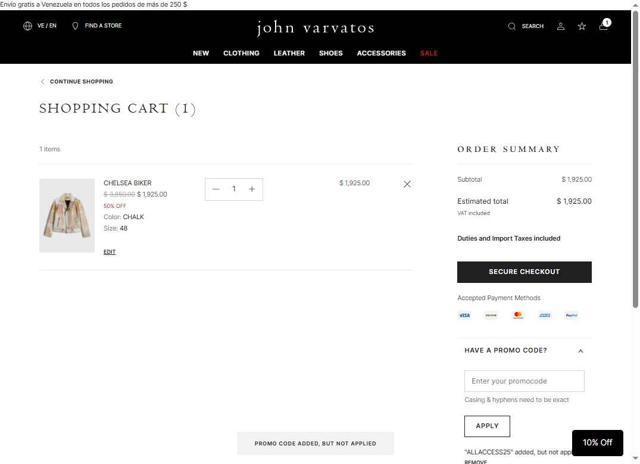The width and height of the screenshot is (640, 464).
Task: Open the Chelsea Biker jacket thumbnail
Action: [x=67, y=215]
